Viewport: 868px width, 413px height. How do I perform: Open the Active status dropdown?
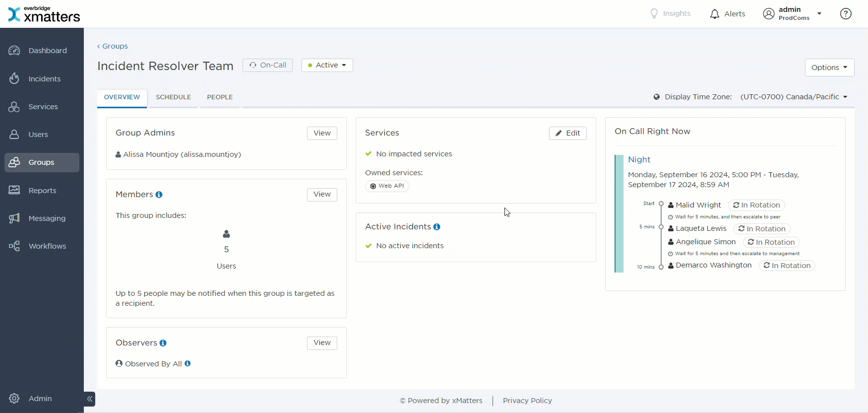pyautogui.click(x=327, y=65)
